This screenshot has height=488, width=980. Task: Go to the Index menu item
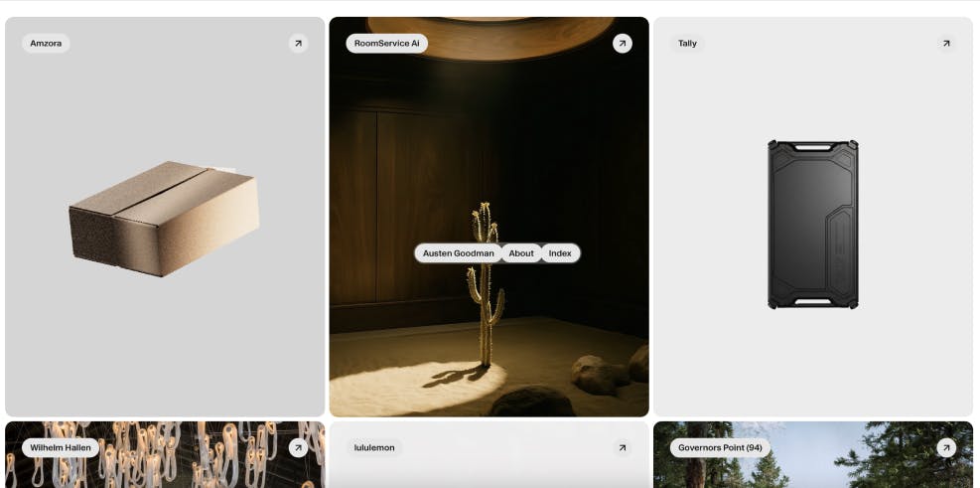point(560,253)
